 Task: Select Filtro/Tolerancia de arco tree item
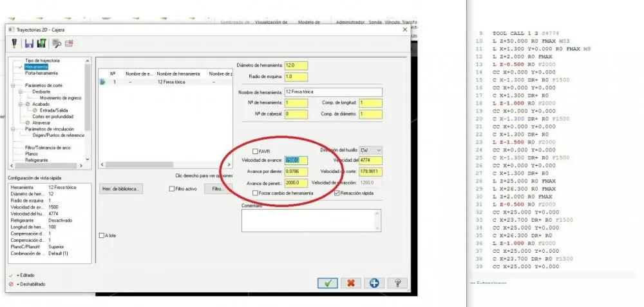coord(48,148)
